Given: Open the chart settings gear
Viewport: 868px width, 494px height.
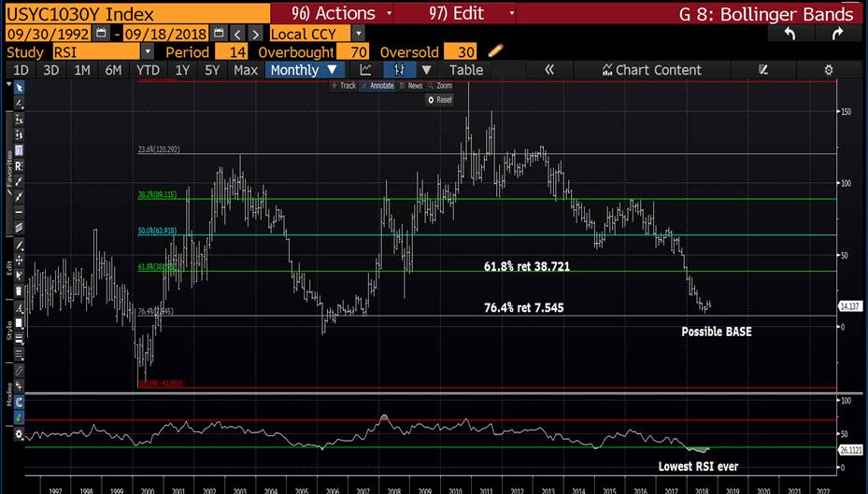Looking at the screenshot, I should 828,70.
